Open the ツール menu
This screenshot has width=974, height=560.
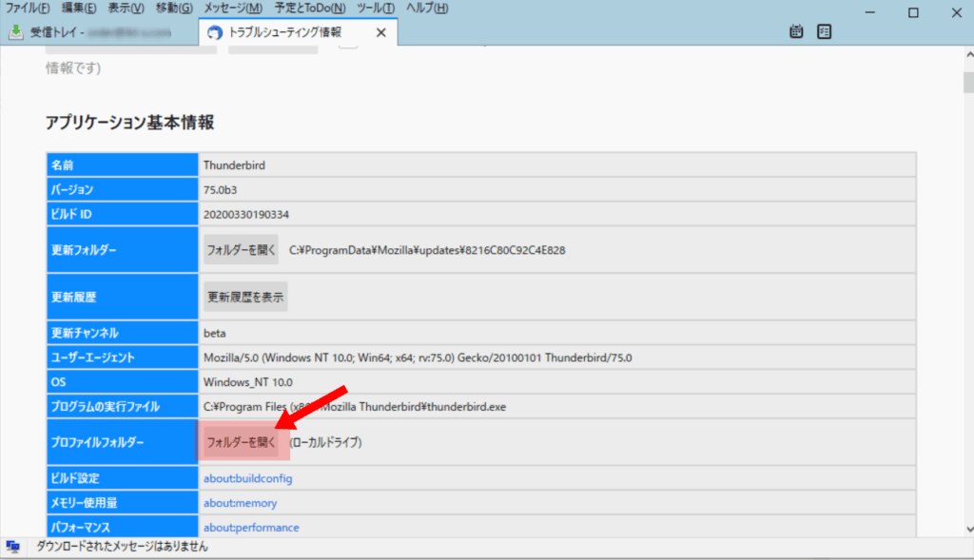(376, 9)
